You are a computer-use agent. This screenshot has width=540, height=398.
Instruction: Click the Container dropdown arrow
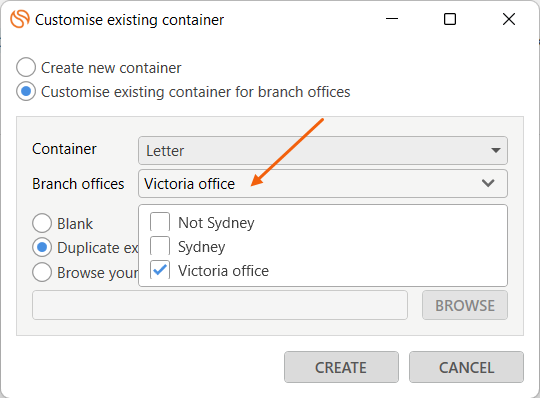(496, 150)
